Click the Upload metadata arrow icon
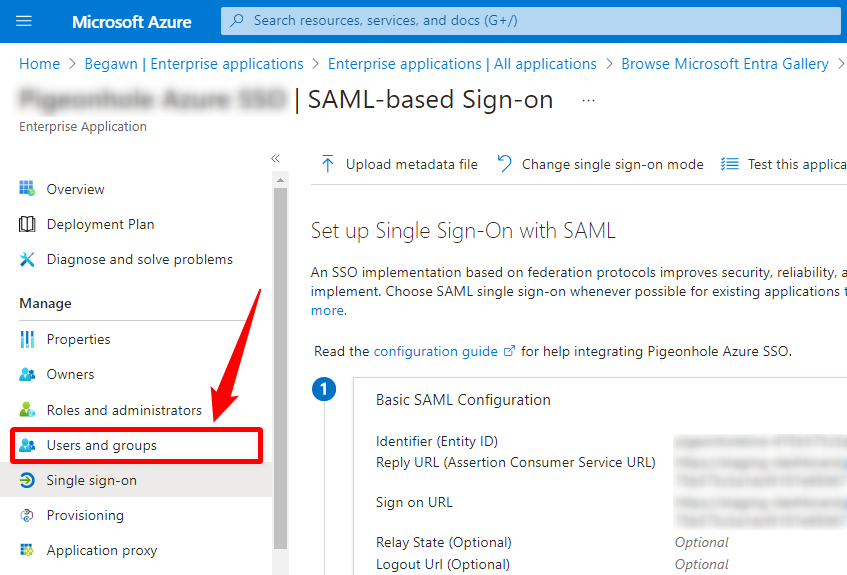This screenshot has width=847, height=575. coord(327,164)
